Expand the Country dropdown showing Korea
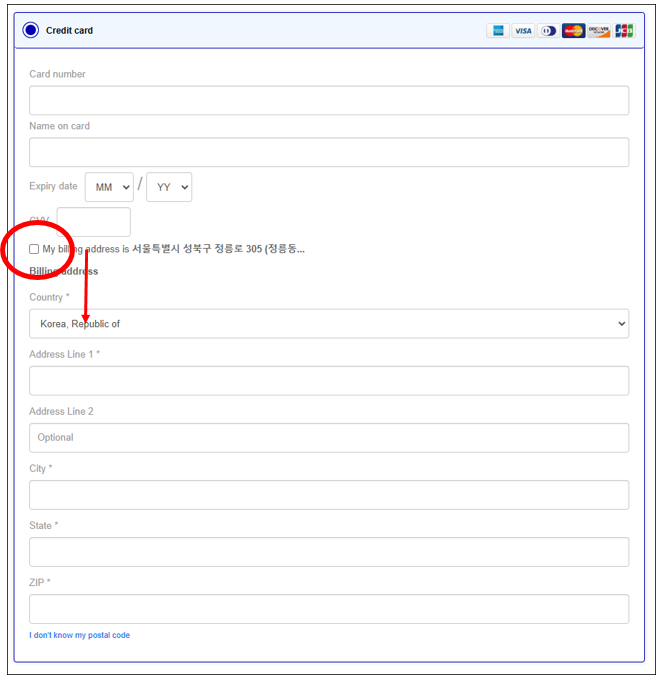 329,324
